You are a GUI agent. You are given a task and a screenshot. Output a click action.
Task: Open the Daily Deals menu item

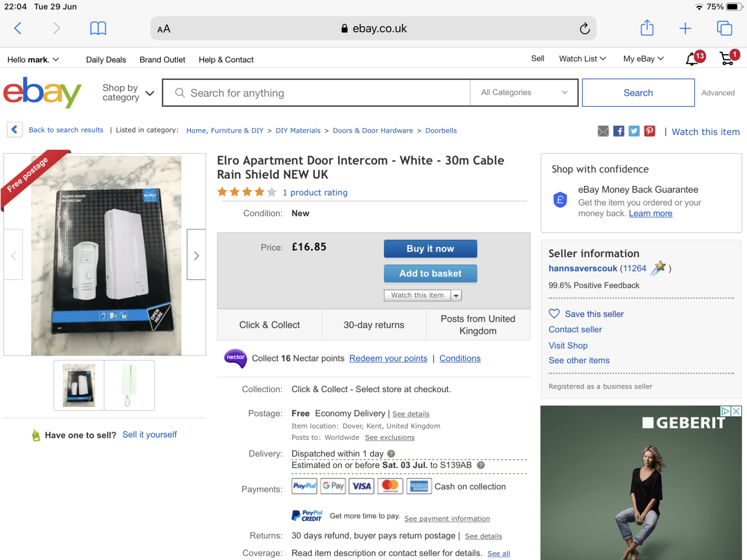106,60
